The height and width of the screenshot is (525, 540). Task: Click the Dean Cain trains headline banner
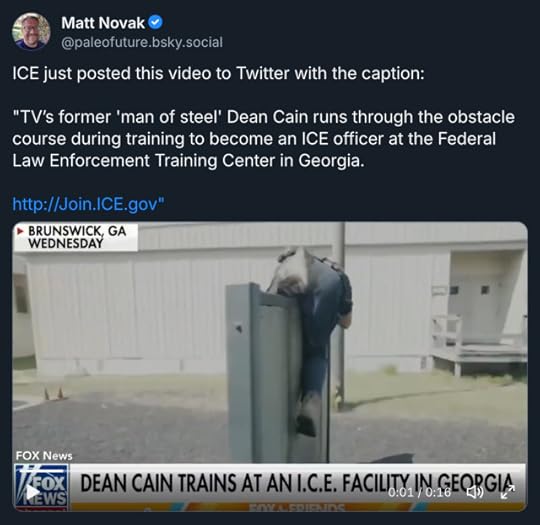point(297,483)
